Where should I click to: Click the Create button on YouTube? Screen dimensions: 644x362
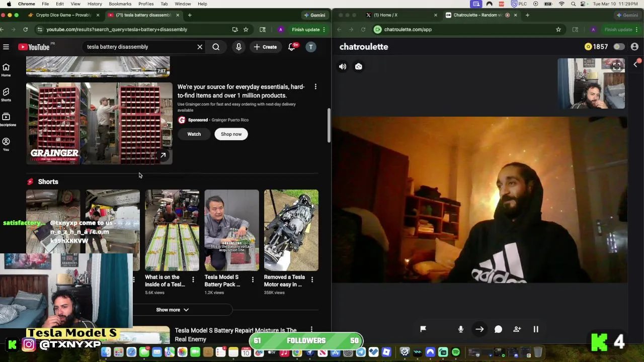265,47
